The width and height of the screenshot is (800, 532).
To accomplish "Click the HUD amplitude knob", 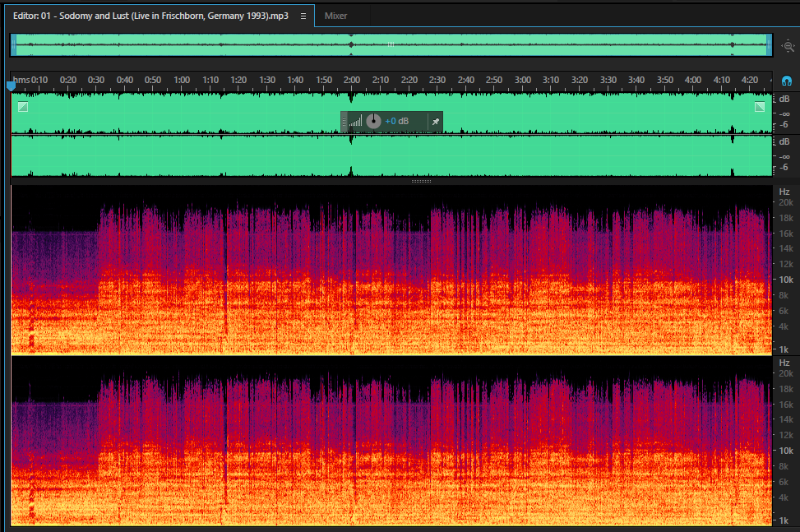I will [373, 121].
